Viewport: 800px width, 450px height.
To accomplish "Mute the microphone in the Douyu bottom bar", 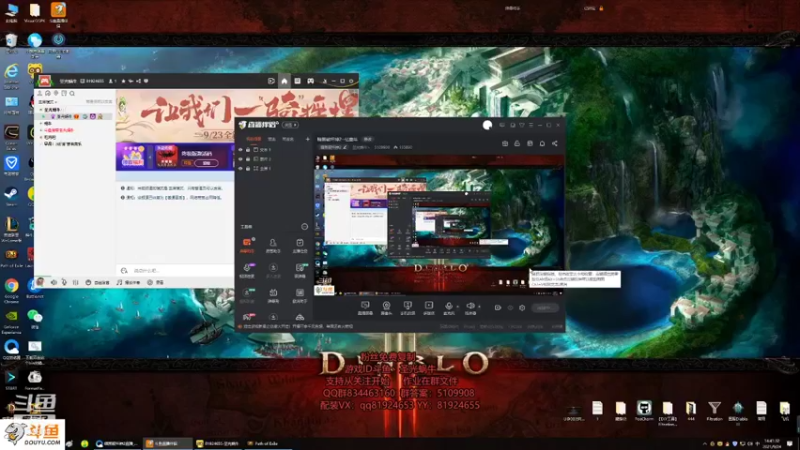I will [x=448, y=307].
